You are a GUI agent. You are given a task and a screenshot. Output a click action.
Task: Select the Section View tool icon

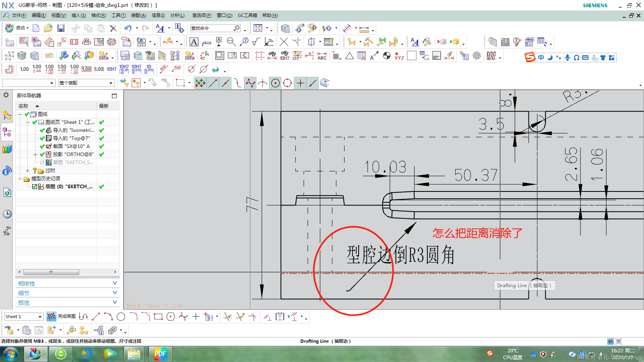74,42
